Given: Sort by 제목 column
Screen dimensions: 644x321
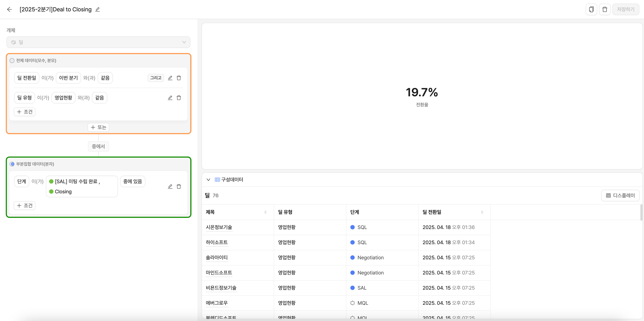Looking at the screenshot, I should pos(265,212).
